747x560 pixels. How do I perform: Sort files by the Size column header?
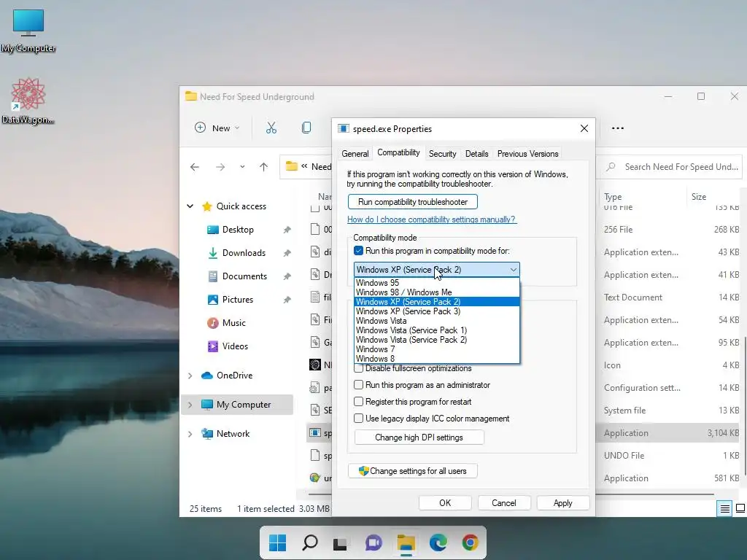tap(698, 197)
